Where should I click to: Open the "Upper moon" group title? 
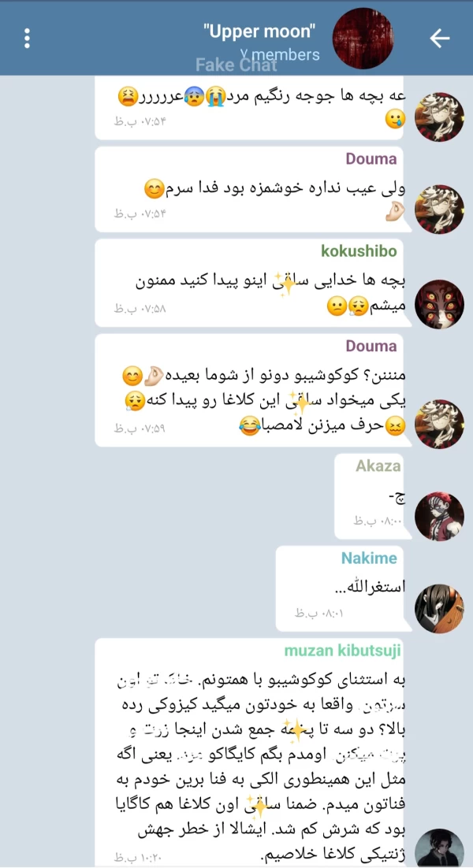point(260,32)
